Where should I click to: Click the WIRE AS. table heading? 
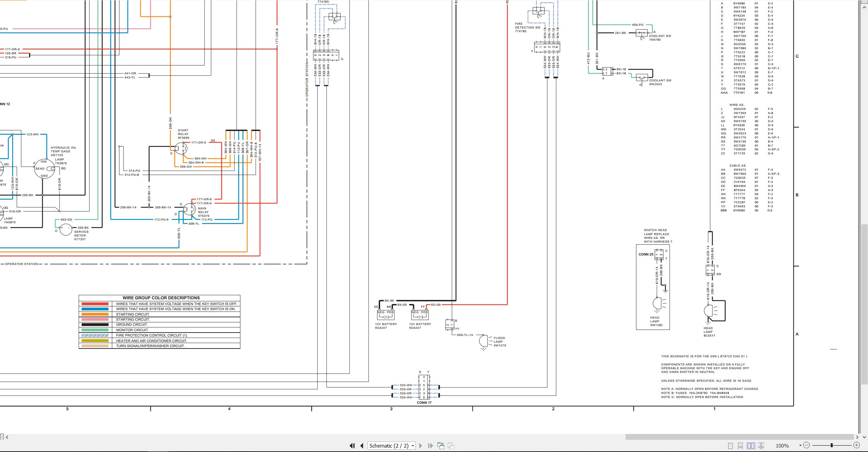point(737,105)
